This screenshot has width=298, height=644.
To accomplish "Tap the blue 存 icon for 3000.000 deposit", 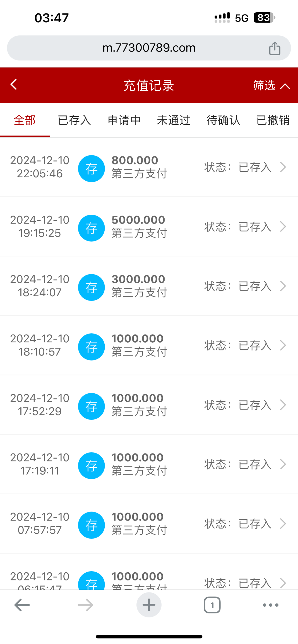I will point(91,287).
